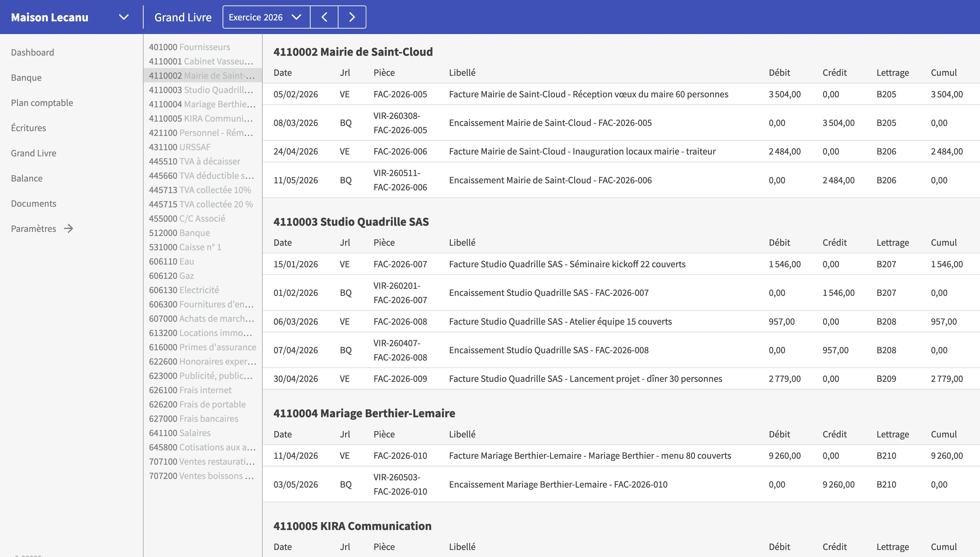This screenshot has width=980, height=557.
Task: Click the arrow icon beside Paramètres
Action: point(69,229)
